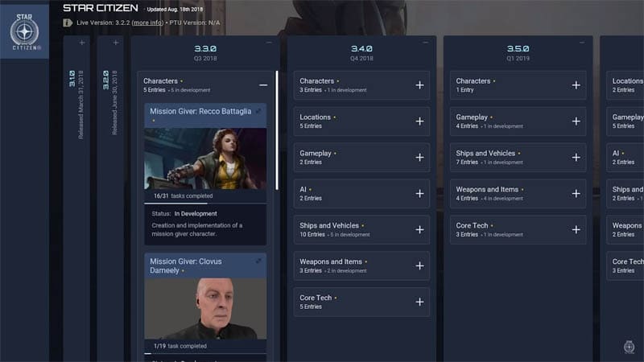The height and width of the screenshot is (362, 644).
Task: Select the 3.3.0 version heading
Action: coord(205,48)
